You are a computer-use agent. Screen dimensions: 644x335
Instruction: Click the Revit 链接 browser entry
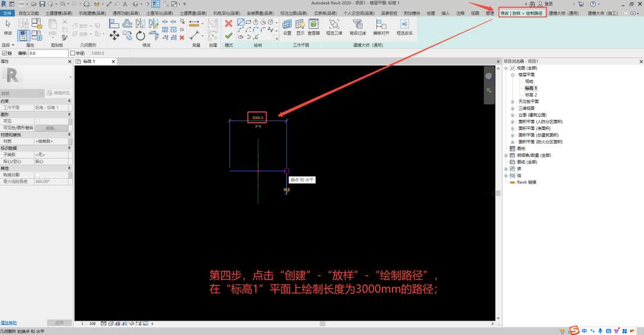pos(527,182)
